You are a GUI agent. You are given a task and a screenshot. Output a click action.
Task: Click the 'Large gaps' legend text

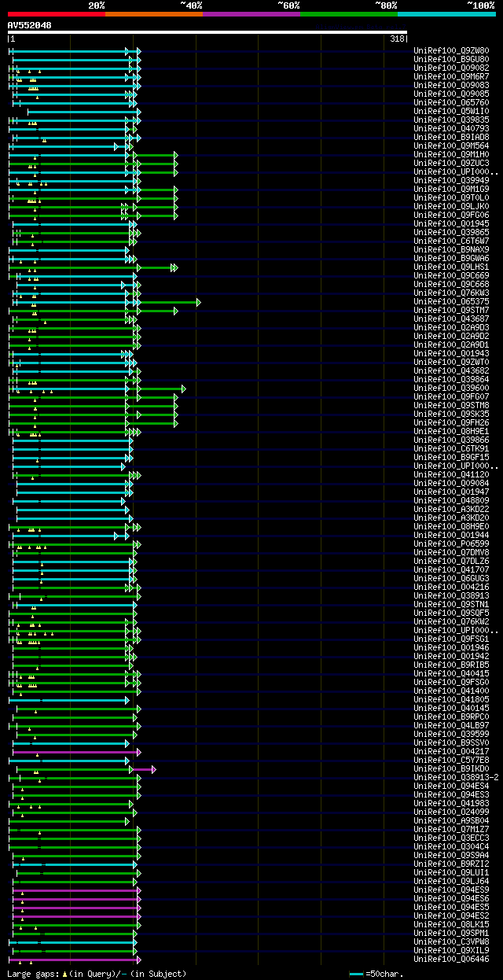[x=32, y=974]
